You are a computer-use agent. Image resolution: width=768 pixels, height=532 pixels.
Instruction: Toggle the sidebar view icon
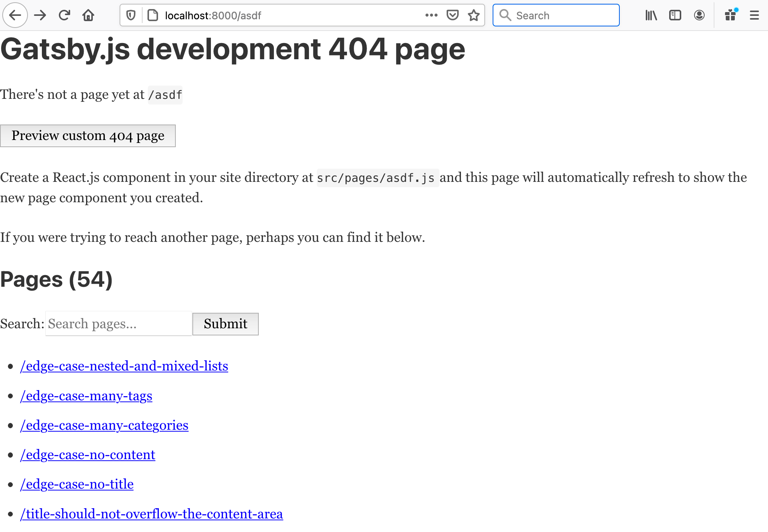point(675,15)
